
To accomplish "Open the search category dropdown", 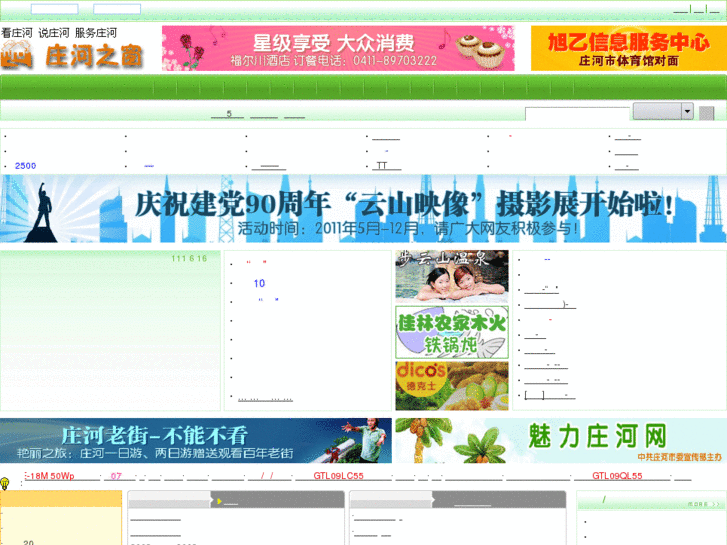I will click(x=663, y=111).
